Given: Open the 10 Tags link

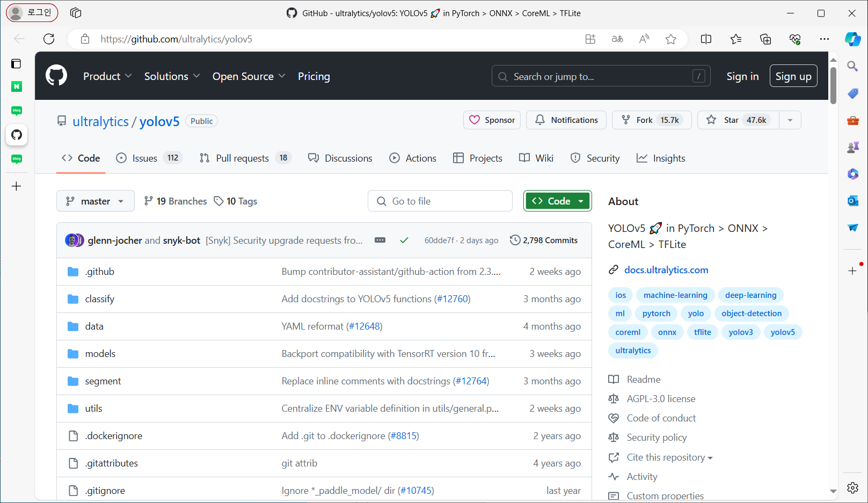Looking at the screenshot, I should tap(236, 201).
